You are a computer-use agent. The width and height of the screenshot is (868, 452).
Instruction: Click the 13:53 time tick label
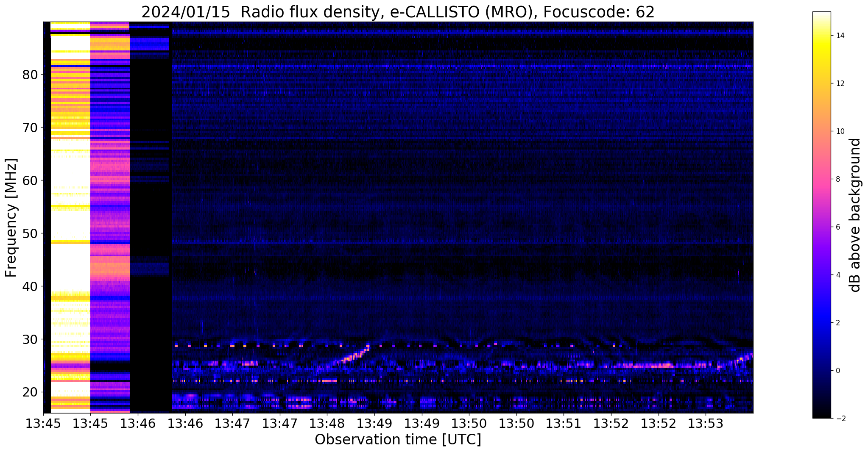(x=706, y=423)
